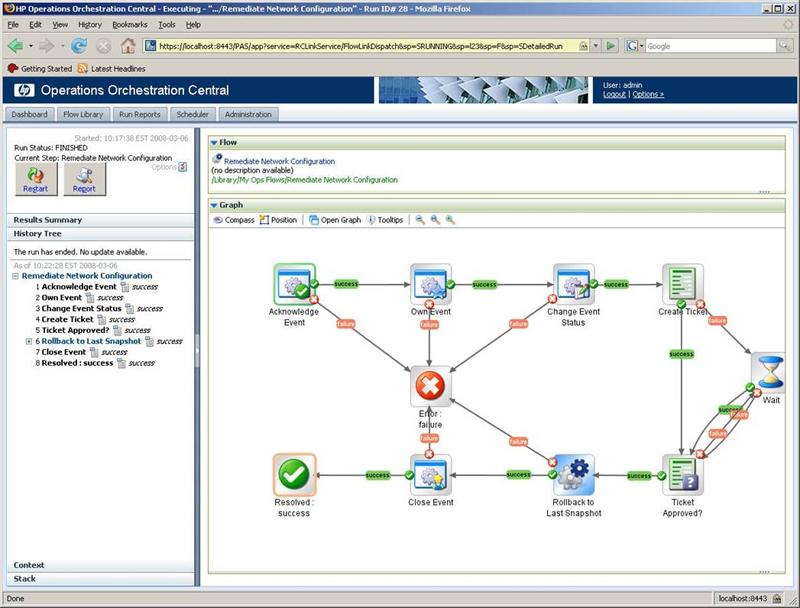Open the document icon beside Create Ticket row
The width and height of the screenshot is (800, 608).
[x=102, y=320]
